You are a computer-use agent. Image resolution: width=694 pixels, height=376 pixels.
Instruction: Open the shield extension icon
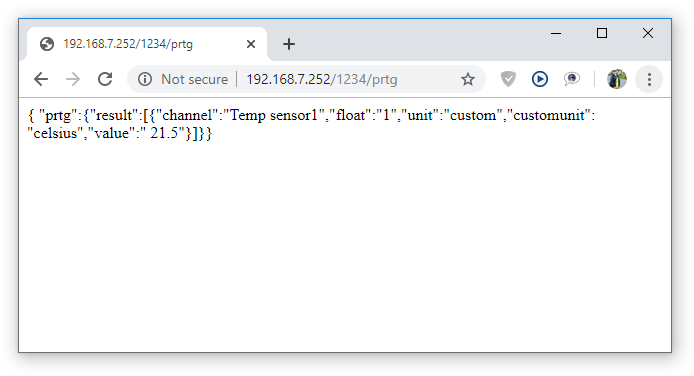[508, 79]
